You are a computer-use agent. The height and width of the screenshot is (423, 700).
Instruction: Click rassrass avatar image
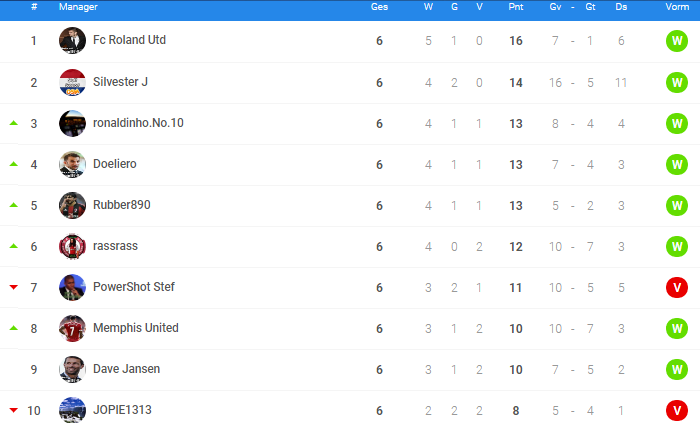point(72,246)
